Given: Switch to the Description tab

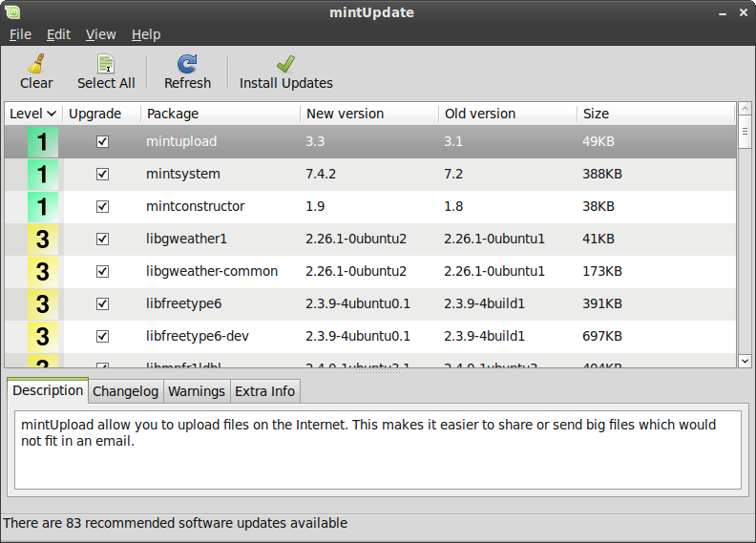Looking at the screenshot, I should pos(48,390).
